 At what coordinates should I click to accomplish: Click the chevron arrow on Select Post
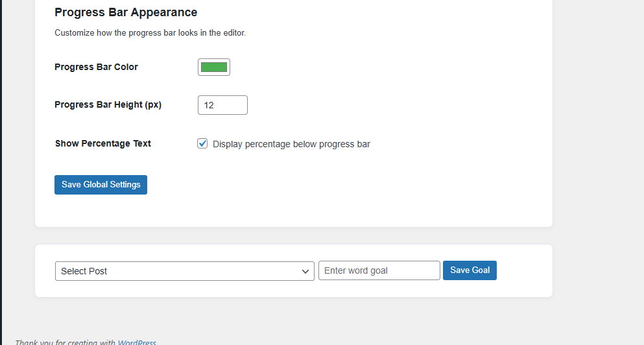tap(305, 272)
